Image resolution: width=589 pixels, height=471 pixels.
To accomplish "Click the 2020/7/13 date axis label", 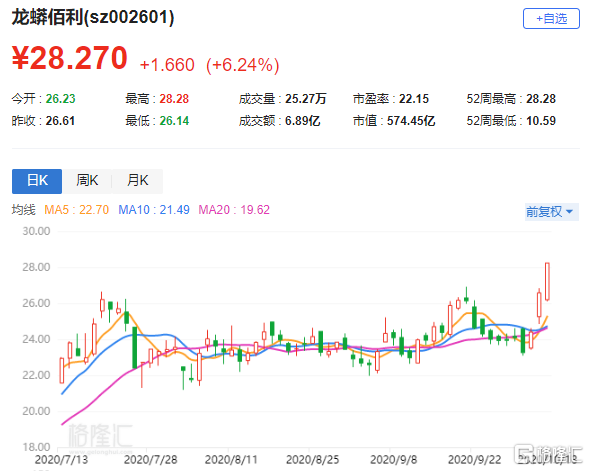I will (x=61, y=459).
